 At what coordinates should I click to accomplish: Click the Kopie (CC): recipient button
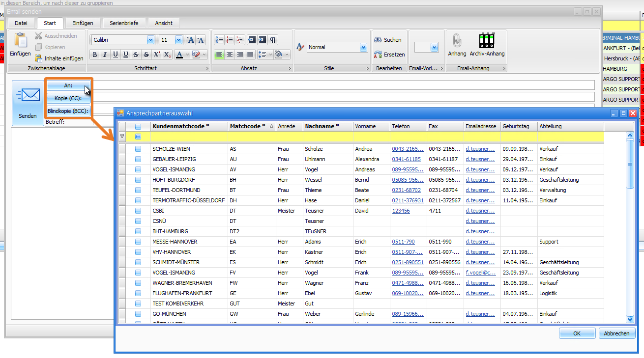(68, 98)
